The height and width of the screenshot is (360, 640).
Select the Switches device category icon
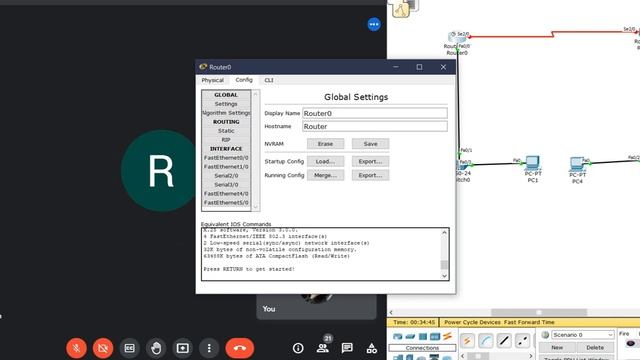pyautogui.click(x=410, y=336)
